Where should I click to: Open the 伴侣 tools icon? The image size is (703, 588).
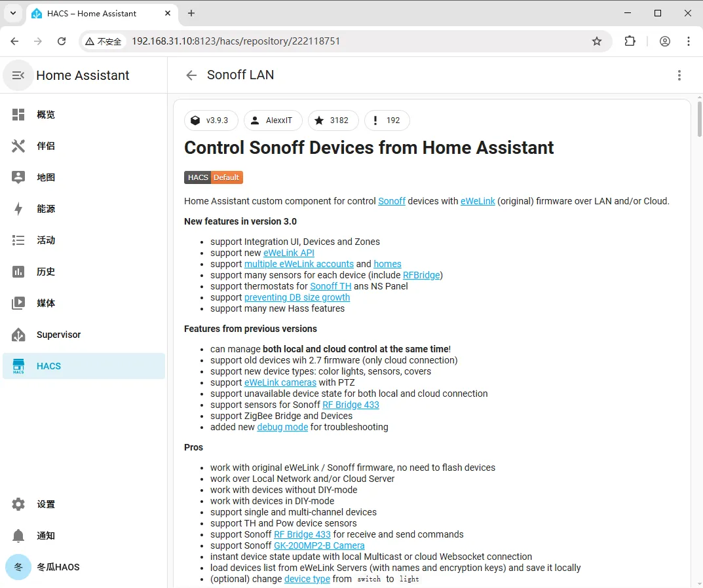pos(18,146)
